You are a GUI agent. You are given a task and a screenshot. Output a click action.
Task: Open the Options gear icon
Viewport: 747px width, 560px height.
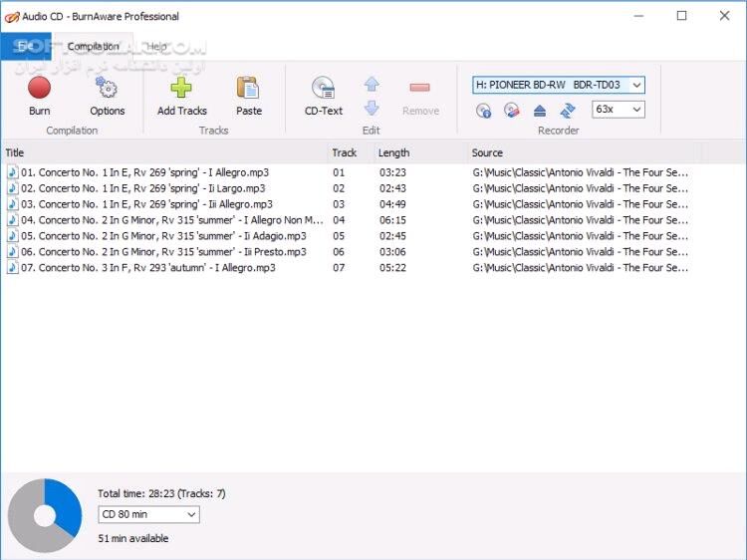coord(107,89)
